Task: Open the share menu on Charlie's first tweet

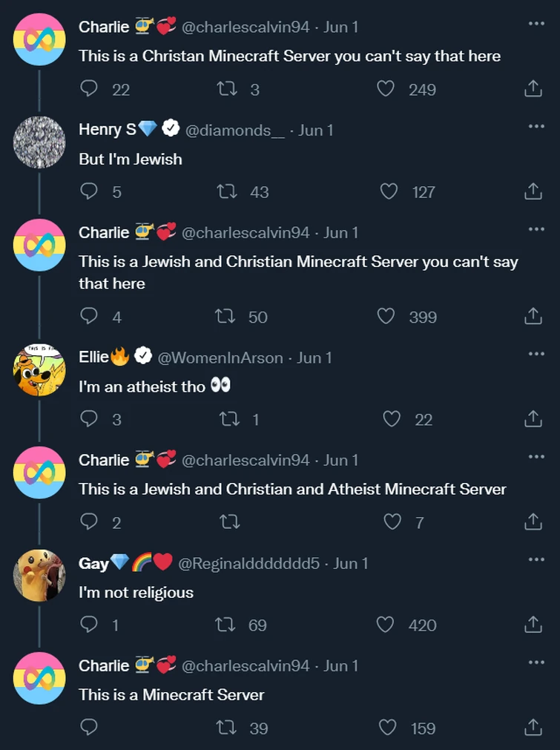Action: (532, 88)
